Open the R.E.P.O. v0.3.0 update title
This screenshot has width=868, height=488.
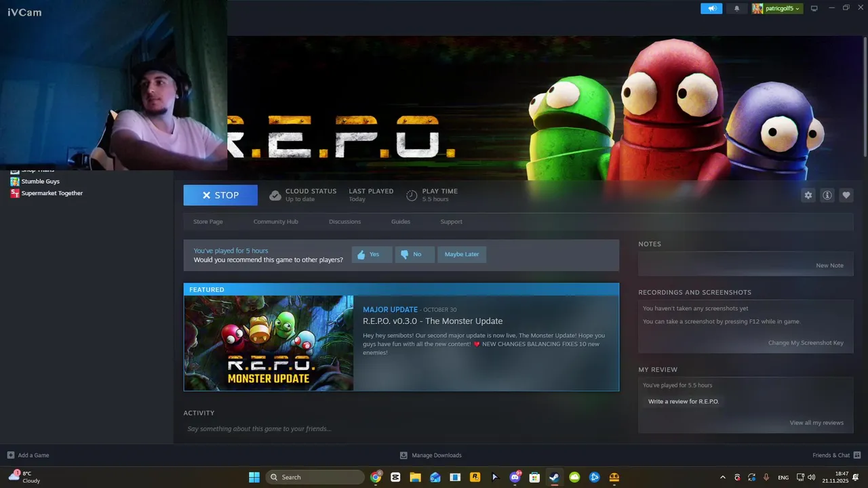click(x=433, y=321)
